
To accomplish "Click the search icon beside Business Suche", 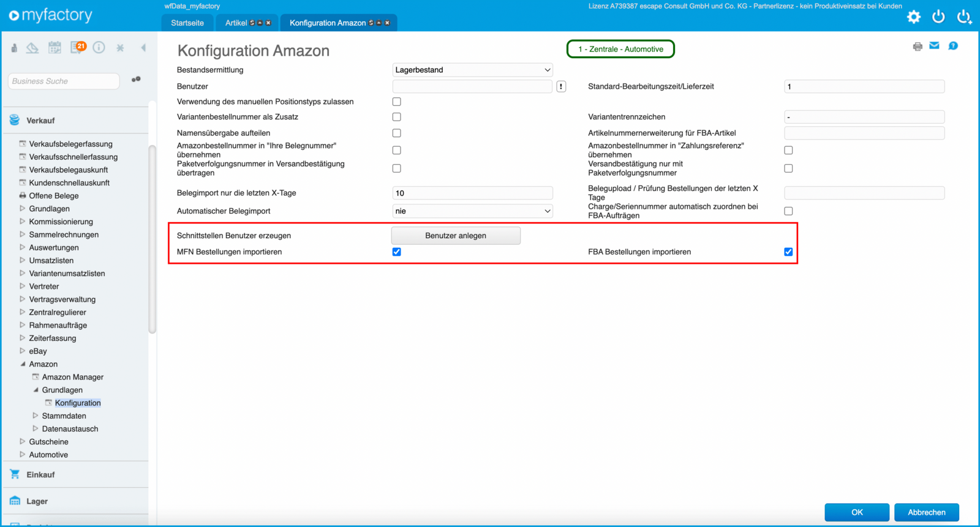I will tap(136, 80).
